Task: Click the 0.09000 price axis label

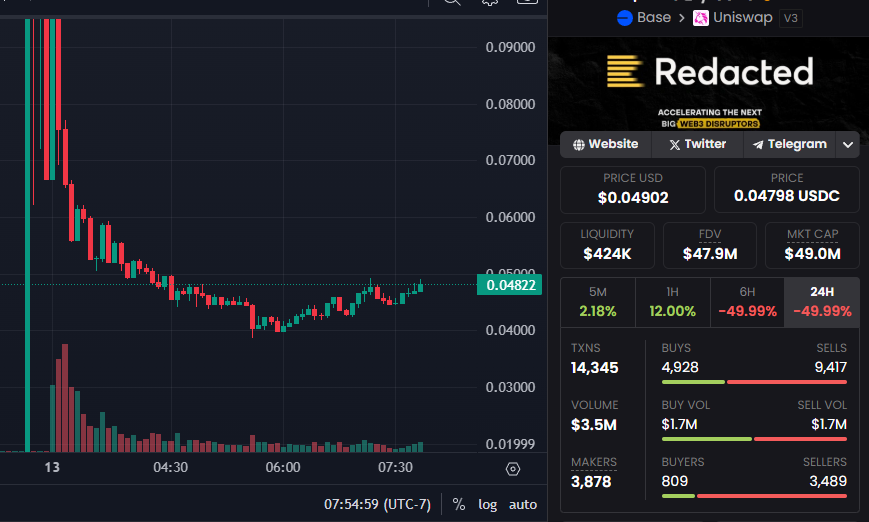Action: click(x=510, y=48)
